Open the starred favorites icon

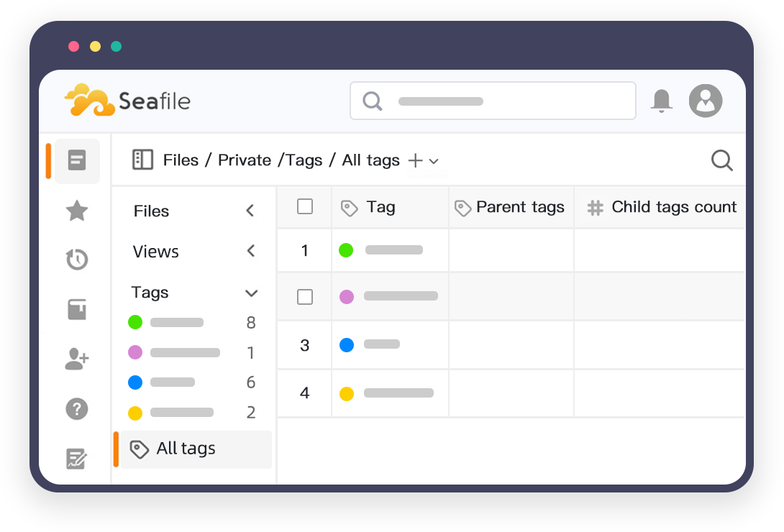77,211
